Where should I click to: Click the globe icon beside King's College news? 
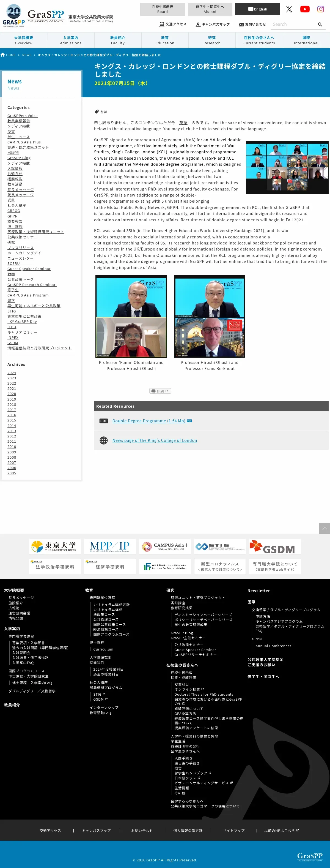tap(104, 440)
